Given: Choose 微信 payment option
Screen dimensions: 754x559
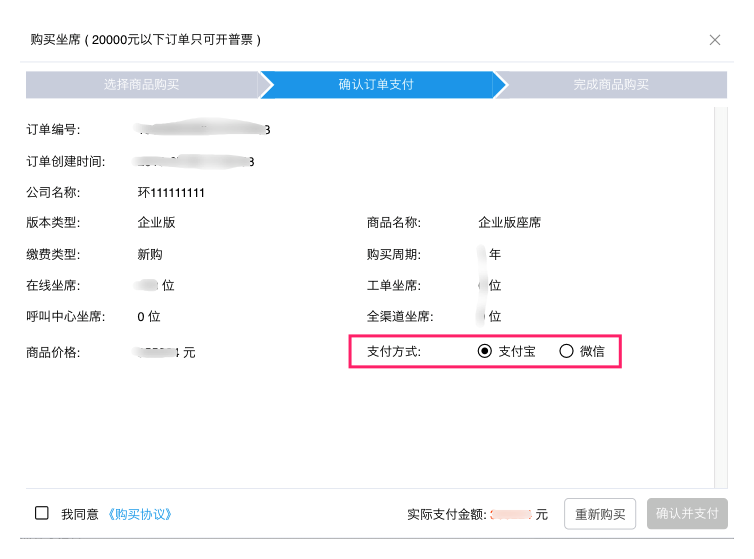Looking at the screenshot, I should pyautogui.click(x=566, y=351).
